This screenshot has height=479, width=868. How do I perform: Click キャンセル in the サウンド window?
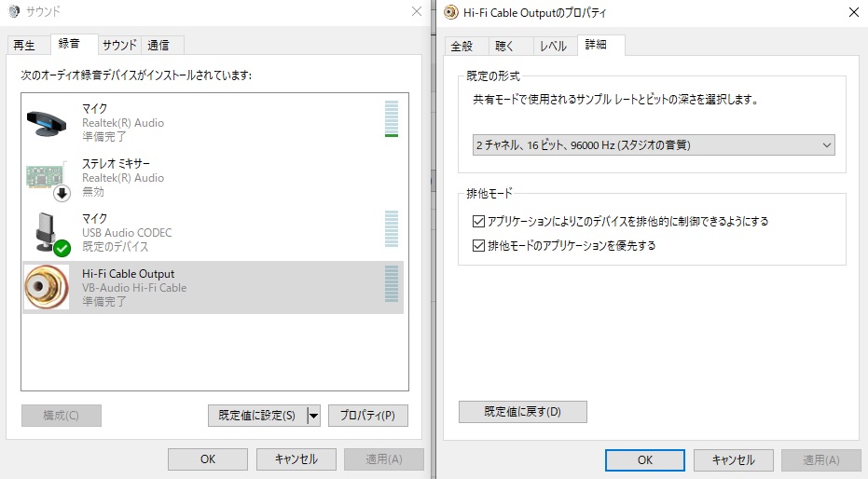(x=296, y=459)
